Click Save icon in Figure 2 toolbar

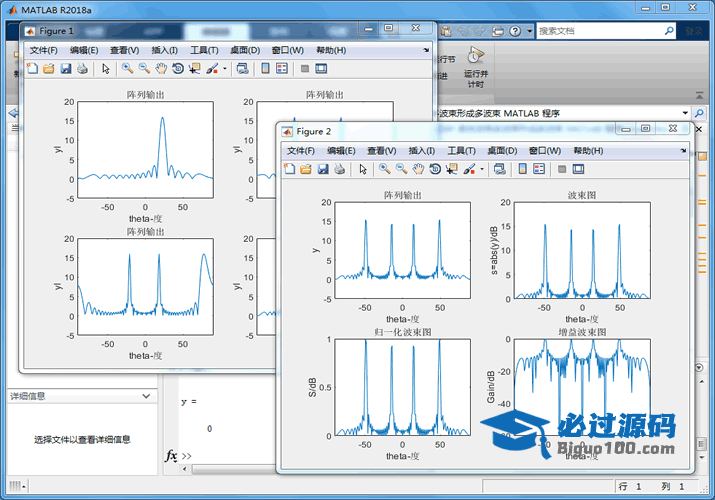323,169
